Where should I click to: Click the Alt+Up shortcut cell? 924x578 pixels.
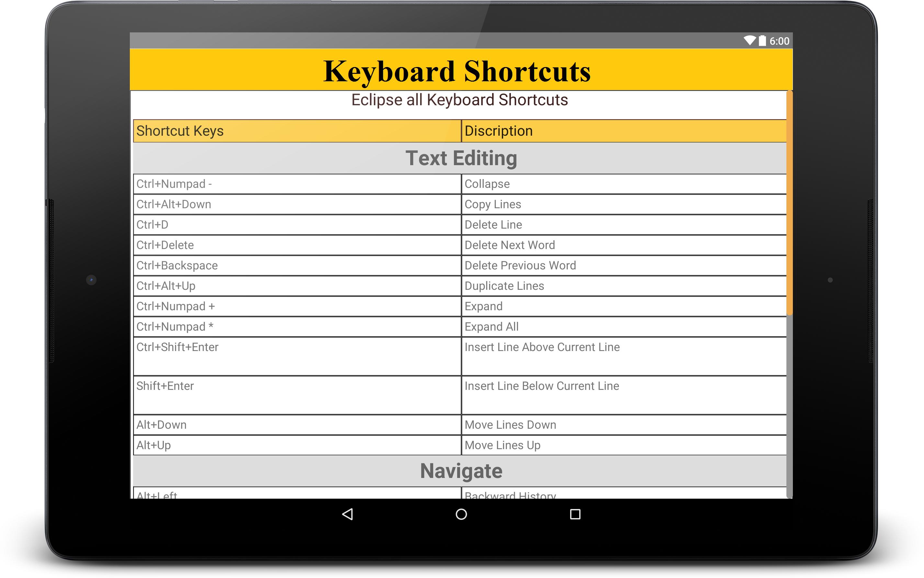pyautogui.click(x=297, y=445)
